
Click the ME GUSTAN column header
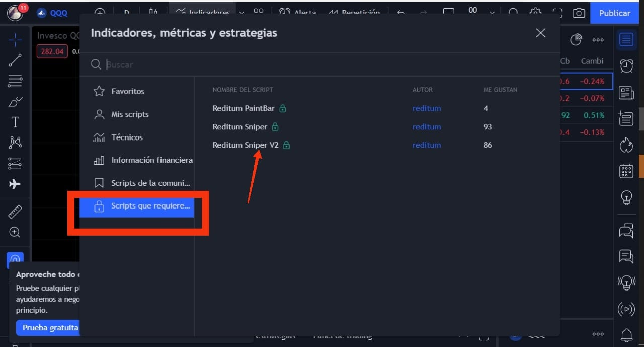(x=500, y=90)
